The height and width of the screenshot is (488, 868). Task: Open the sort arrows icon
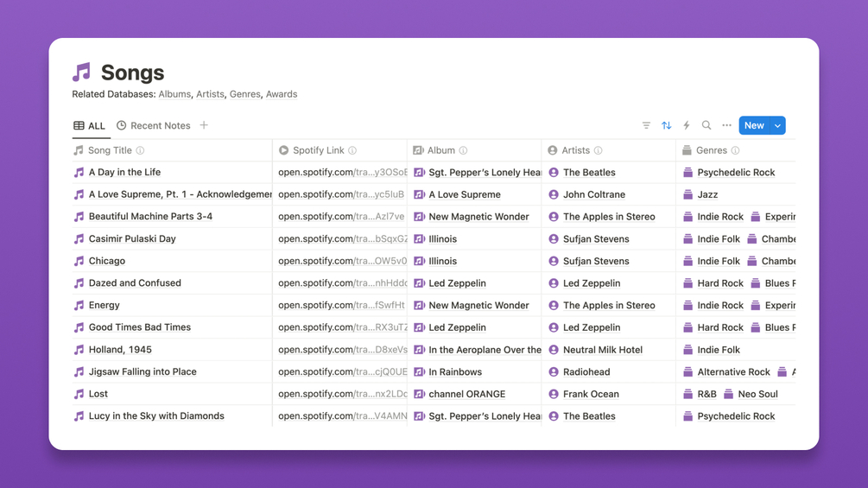pos(667,125)
